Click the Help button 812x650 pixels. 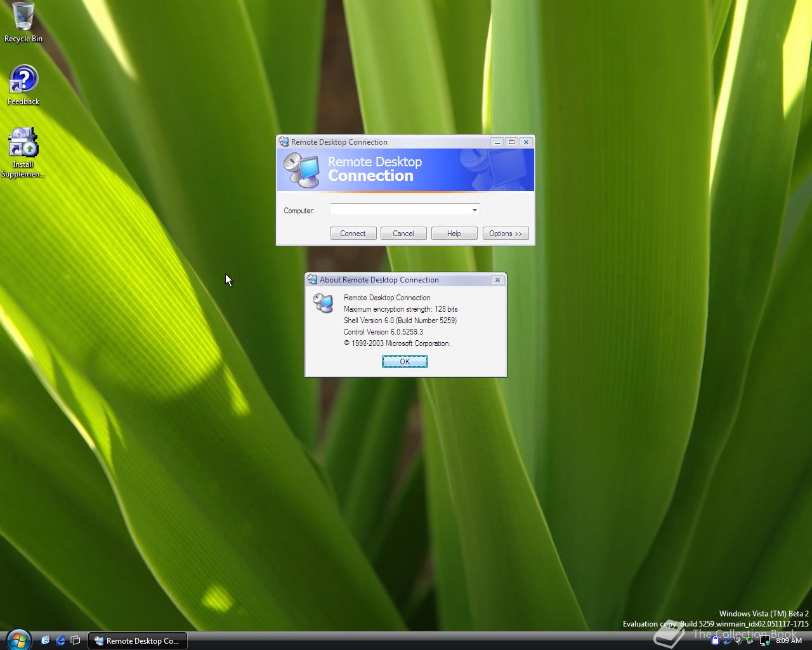[x=454, y=234]
